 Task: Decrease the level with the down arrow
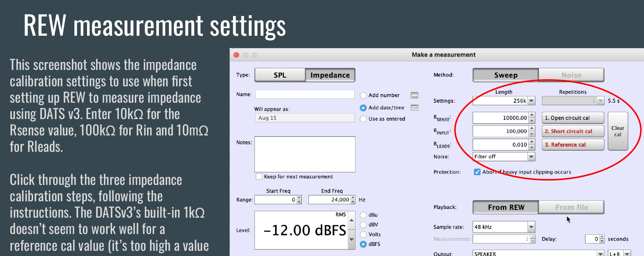pos(351,239)
